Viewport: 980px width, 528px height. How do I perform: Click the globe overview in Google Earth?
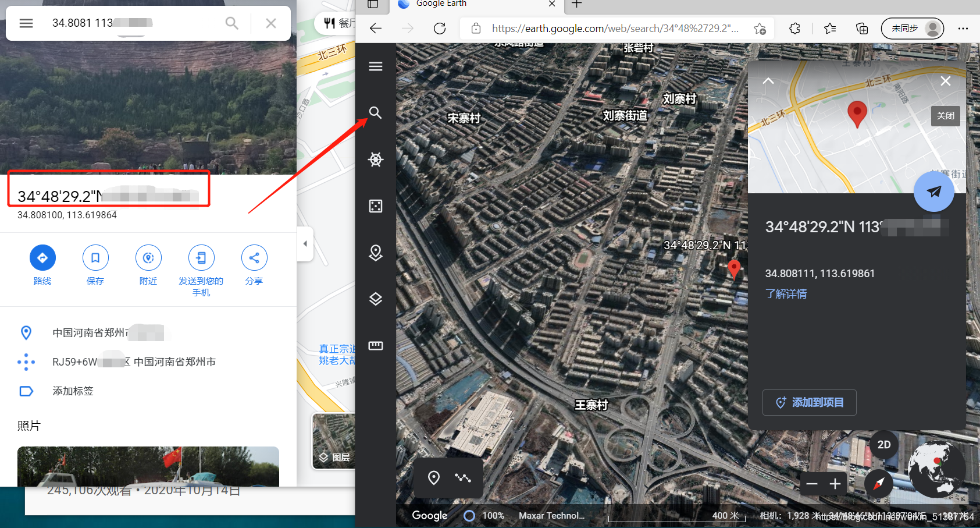(936, 469)
